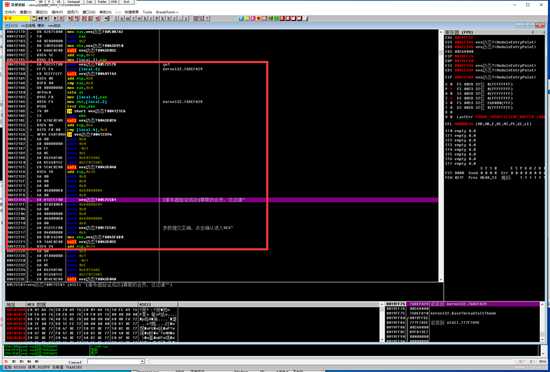
Task: Open the BreakPoint menu
Action: point(167,12)
